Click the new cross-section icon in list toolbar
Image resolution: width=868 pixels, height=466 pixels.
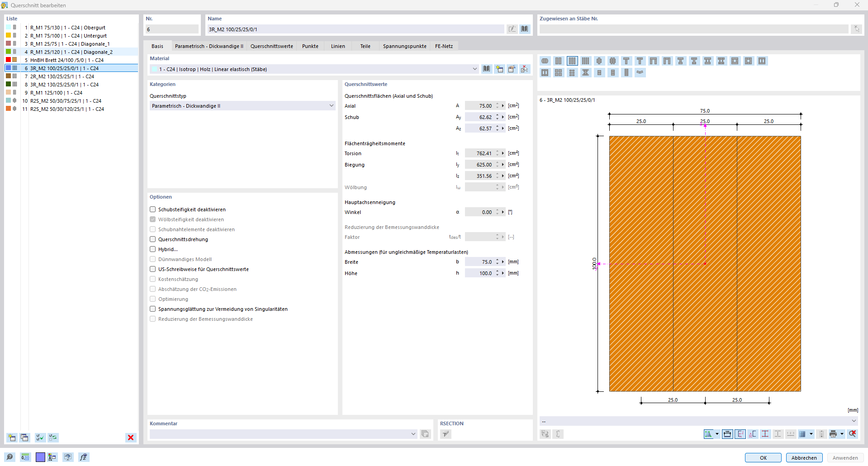tap(12, 437)
